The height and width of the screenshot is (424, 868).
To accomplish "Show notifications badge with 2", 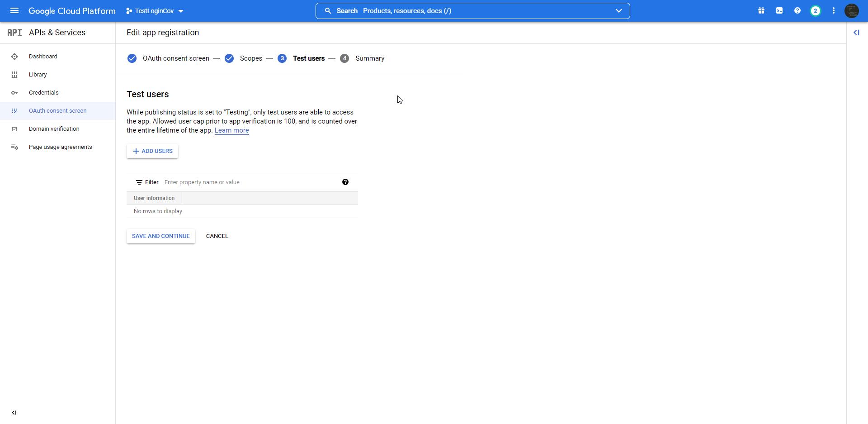I will [x=816, y=11].
